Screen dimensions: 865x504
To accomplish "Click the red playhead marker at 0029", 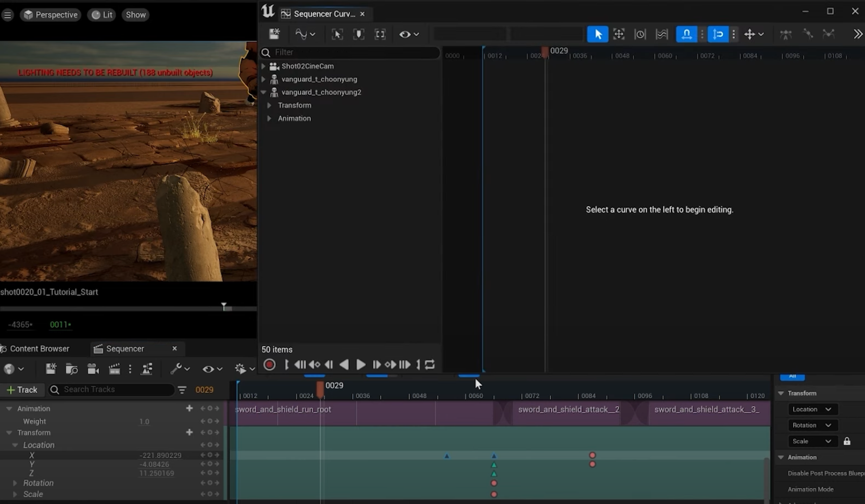I will coord(320,388).
